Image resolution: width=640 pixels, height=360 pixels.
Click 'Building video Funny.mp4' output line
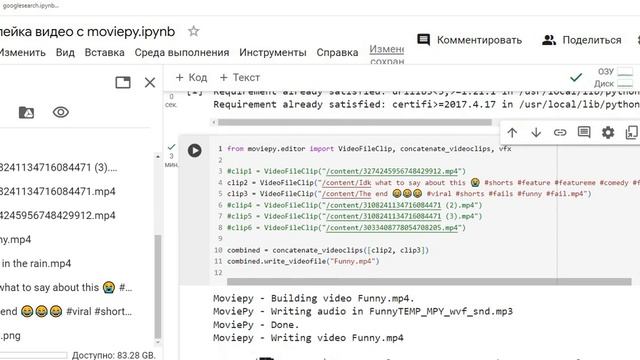[313, 298]
